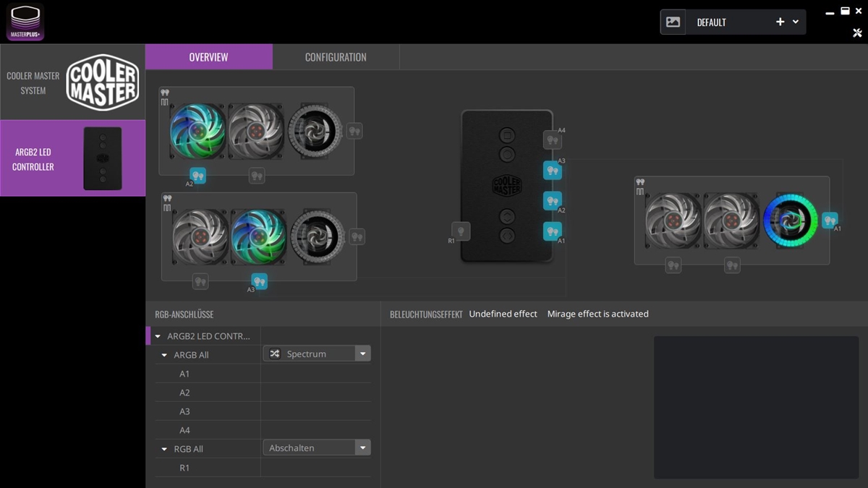The height and width of the screenshot is (488, 868).
Task: Select the A2 row in RGB-Anschlüsse
Action: pos(263,393)
